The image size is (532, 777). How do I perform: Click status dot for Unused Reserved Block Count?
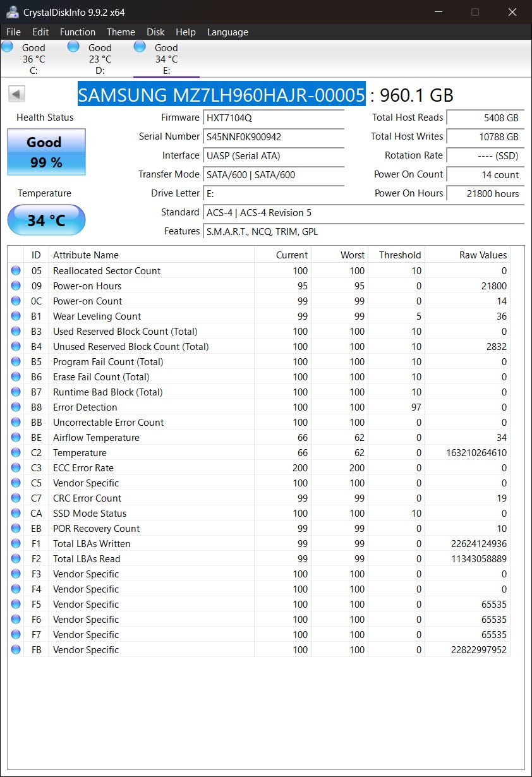tap(16, 347)
